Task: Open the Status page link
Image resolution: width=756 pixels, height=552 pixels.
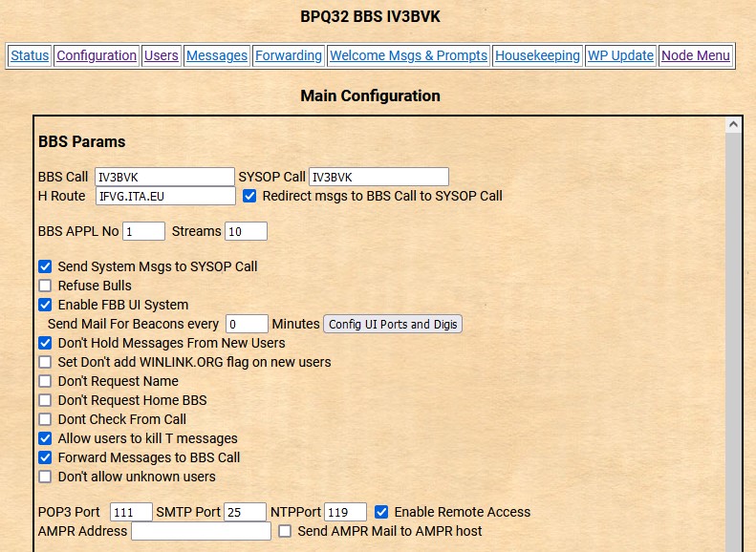Action: (x=30, y=55)
